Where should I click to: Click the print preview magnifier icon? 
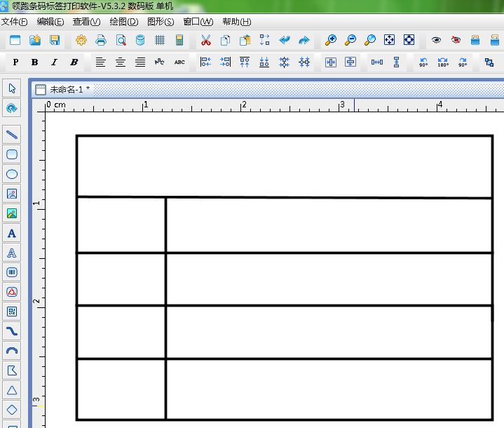click(121, 40)
